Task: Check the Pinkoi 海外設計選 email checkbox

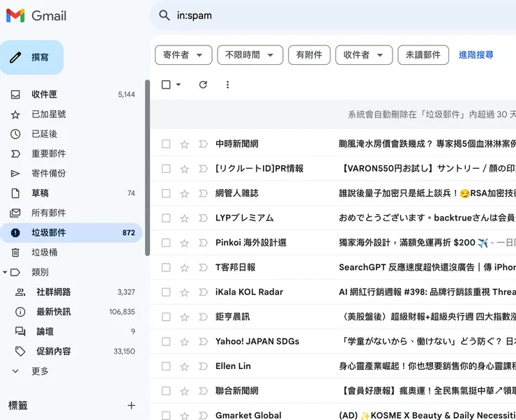Action: point(166,243)
